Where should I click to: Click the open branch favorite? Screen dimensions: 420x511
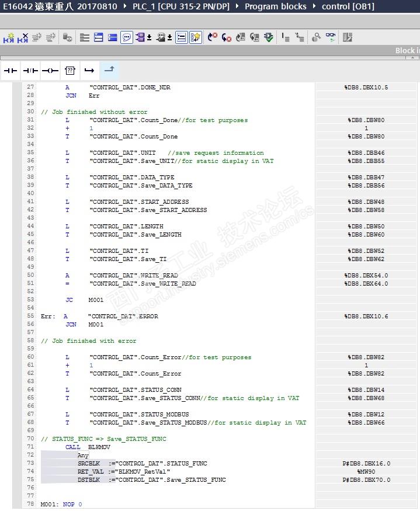coord(89,71)
